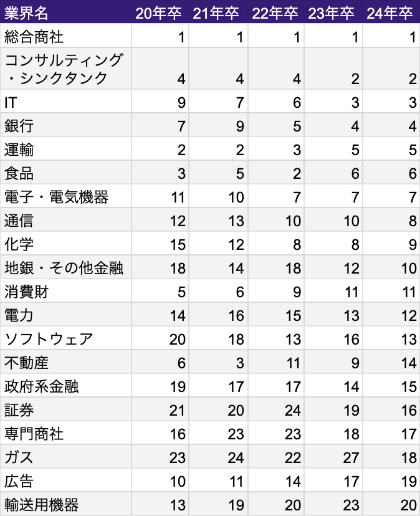
Task: Click ガス row's 23年卒 value 27
Action: click(351, 458)
